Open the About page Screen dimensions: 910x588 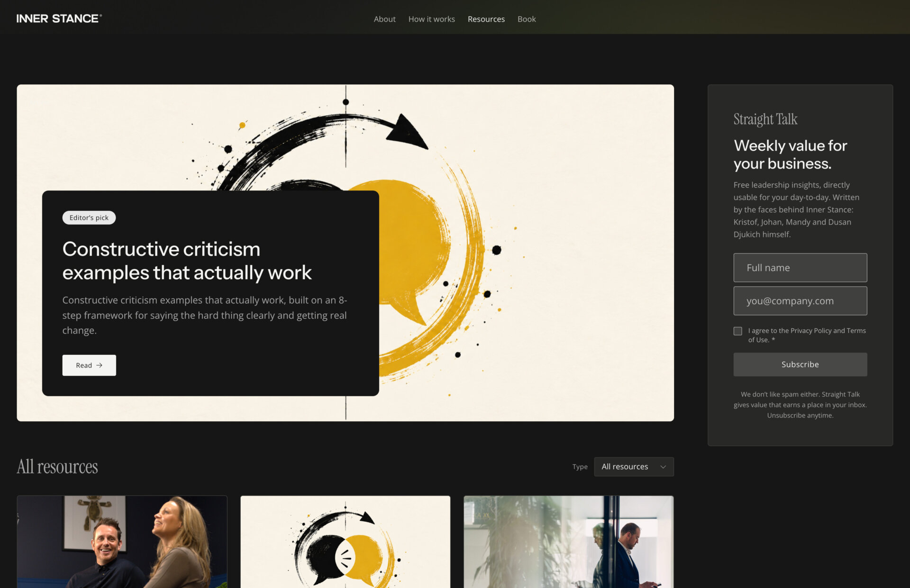[x=384, y=19]
